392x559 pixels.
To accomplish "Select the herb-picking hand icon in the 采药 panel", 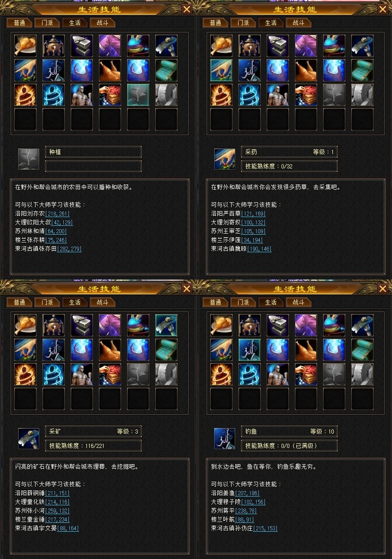I will click(221, 70).
